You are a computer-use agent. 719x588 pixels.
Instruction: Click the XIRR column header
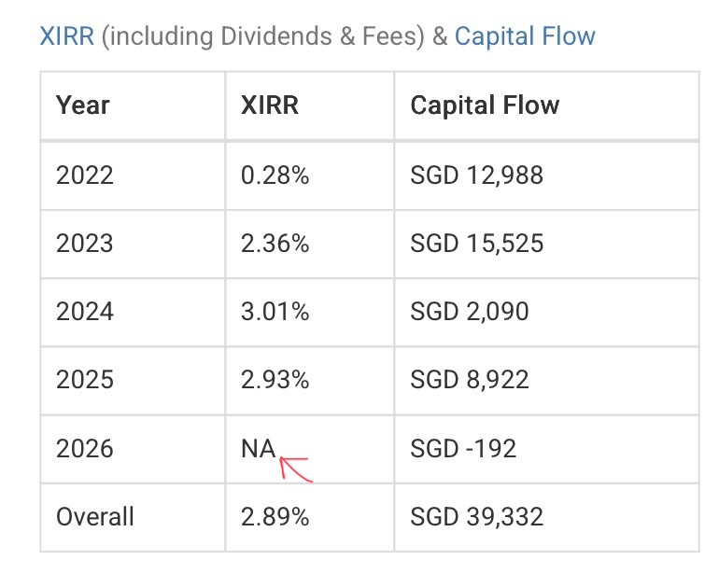pos(269,105)
